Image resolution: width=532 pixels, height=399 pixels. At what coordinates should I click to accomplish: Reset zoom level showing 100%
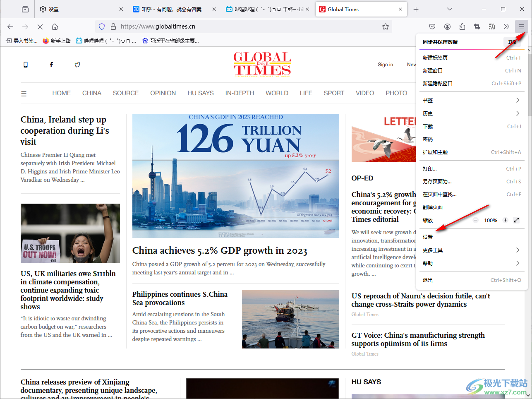[x=491, y=220]
